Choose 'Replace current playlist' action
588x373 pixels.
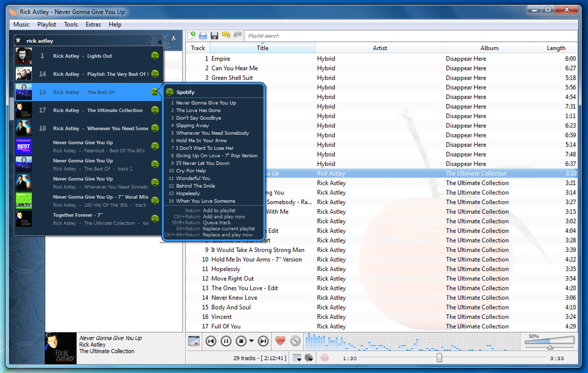click(229, 229)
